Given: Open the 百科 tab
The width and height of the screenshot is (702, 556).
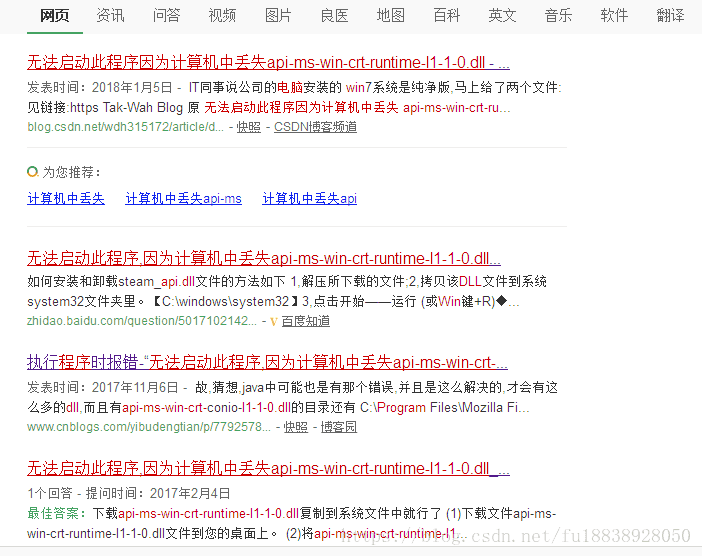Looking at the screenshot, I should click(446, 16).
